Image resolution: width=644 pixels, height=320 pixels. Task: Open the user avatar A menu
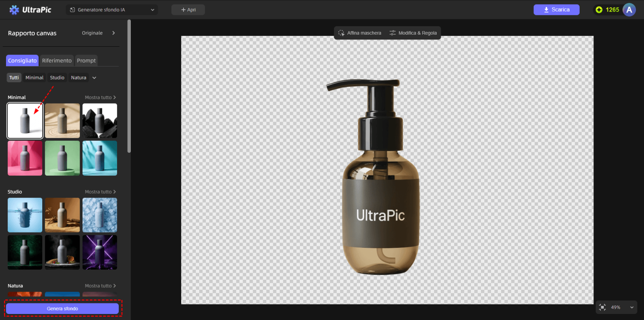(x=629, y=10)
